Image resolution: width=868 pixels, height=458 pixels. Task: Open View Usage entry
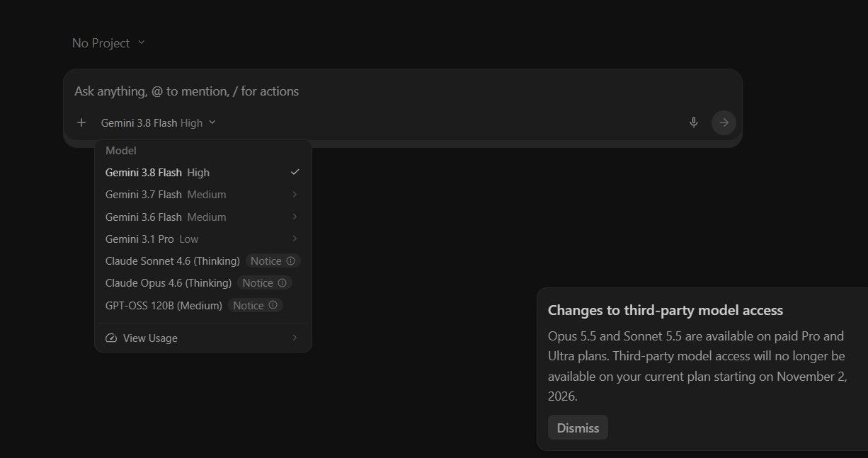point(203,338)
